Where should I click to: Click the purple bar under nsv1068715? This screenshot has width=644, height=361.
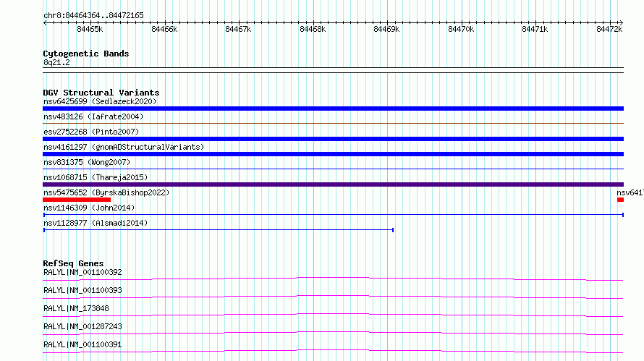[333, 184]
